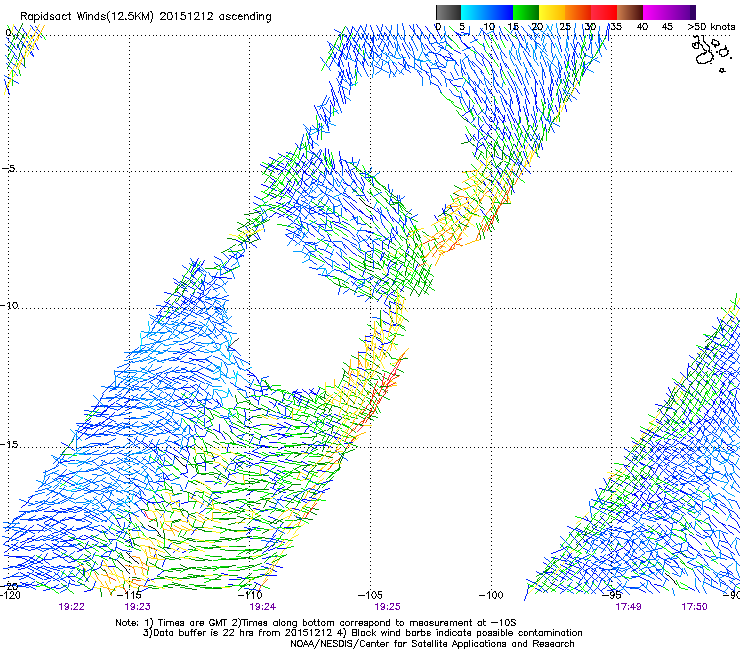Click the brown 35-40 knots color swatch
The width and height of the screenshot is (740, 650).
coord(630,12)
